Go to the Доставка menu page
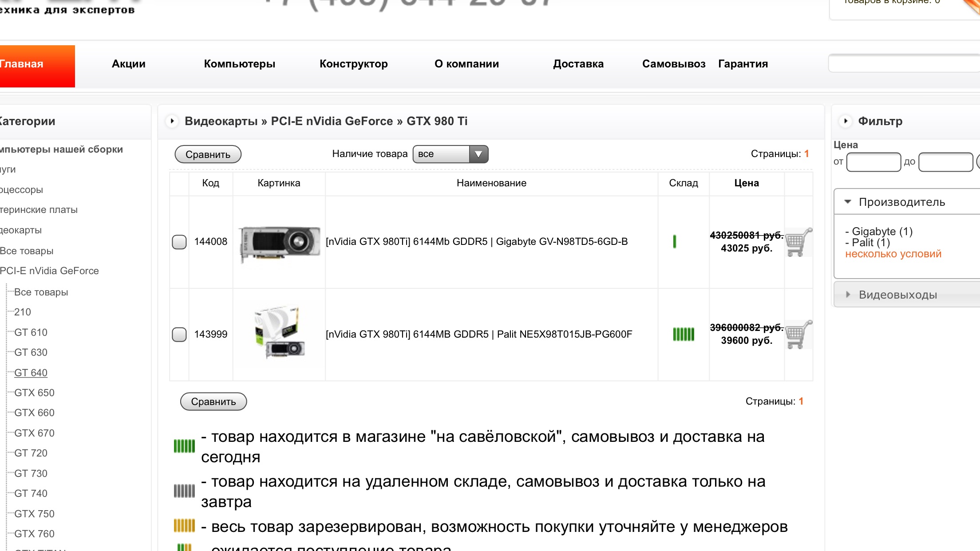Image resolution: width=980 pixels, height=551 pixels. [x=578, y=64]
